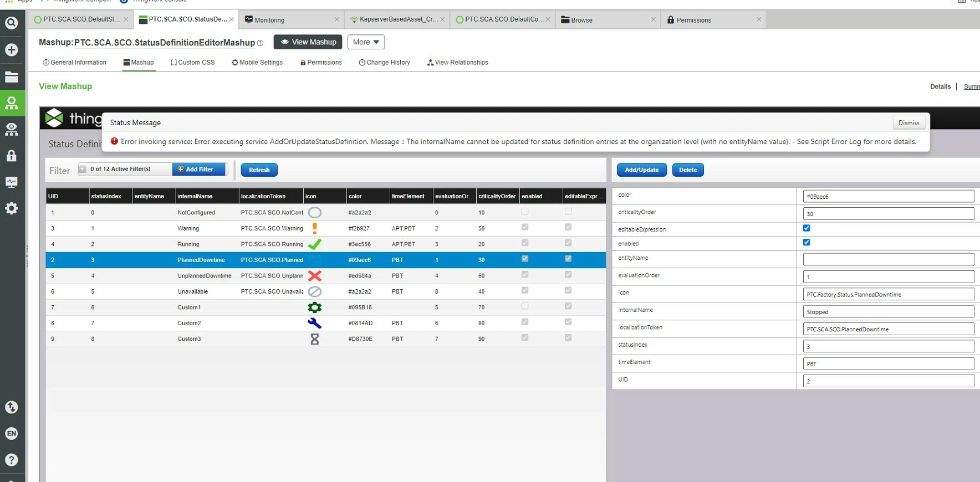Click the EN language sidebar icon
Screen dimensions: 980x482
point(12,433)
